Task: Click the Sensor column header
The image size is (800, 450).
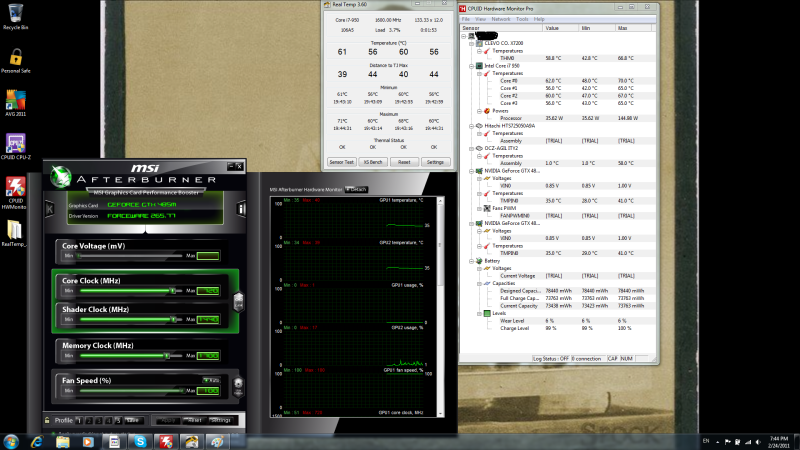Action: pyautogui.click(x=501, y=28)
